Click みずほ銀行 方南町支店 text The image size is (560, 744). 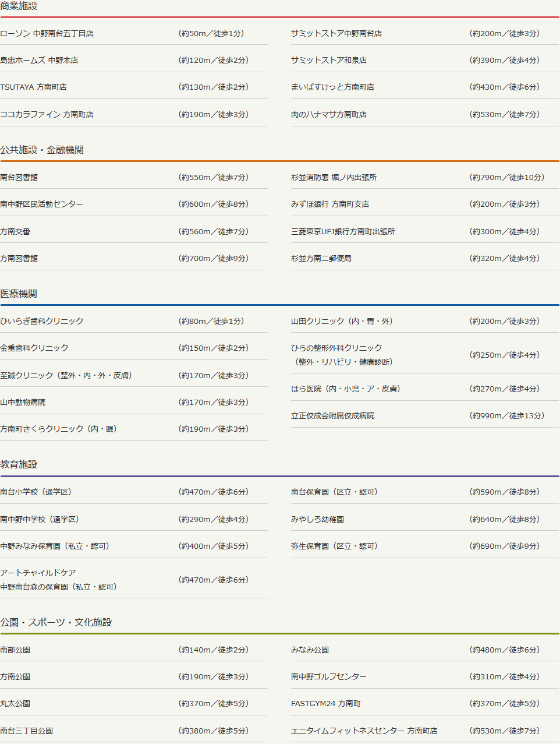[330, 204]
